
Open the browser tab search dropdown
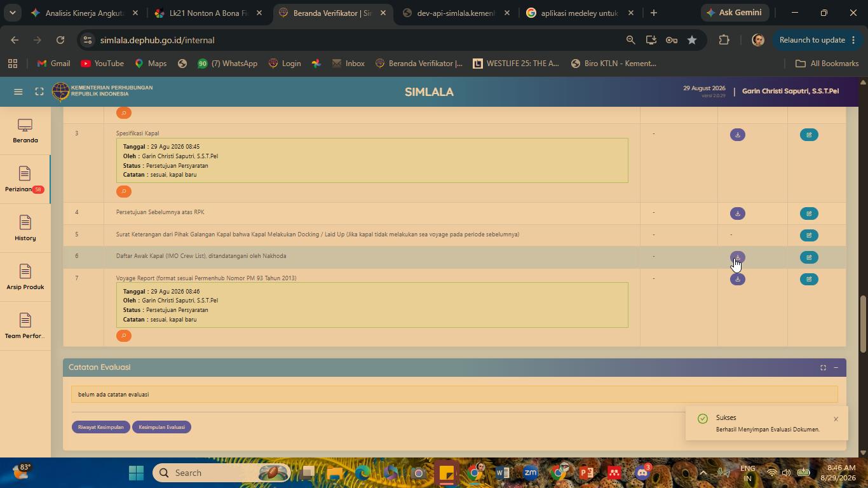pyautogui.click(x=12, y=13)
